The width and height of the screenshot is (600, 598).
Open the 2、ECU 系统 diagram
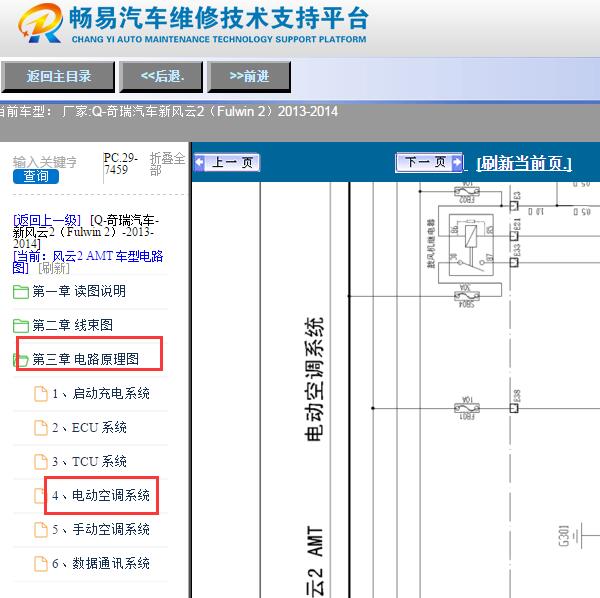[x=89, y=427]
